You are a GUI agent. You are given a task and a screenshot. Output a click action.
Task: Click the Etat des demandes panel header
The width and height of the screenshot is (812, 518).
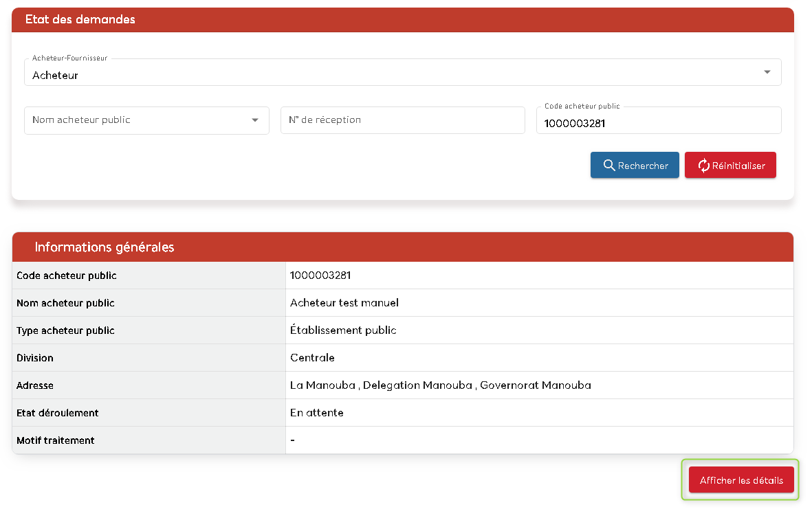(80, 19)
